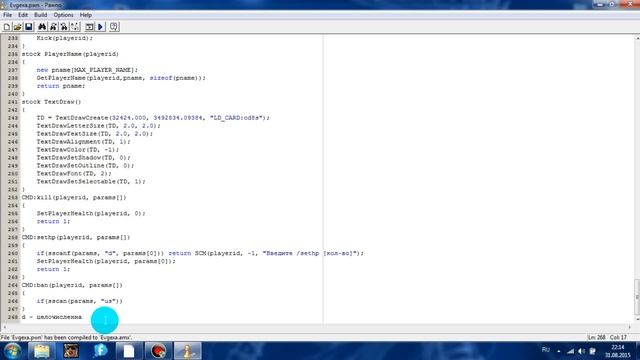Viewport: 640px width, 360px height.
Task: Open the Help menu
Action: click(x=85, y=15)
